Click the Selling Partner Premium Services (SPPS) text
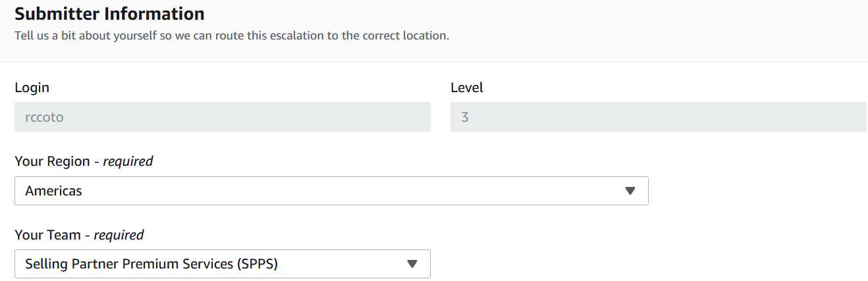 [x=151, y=264]
